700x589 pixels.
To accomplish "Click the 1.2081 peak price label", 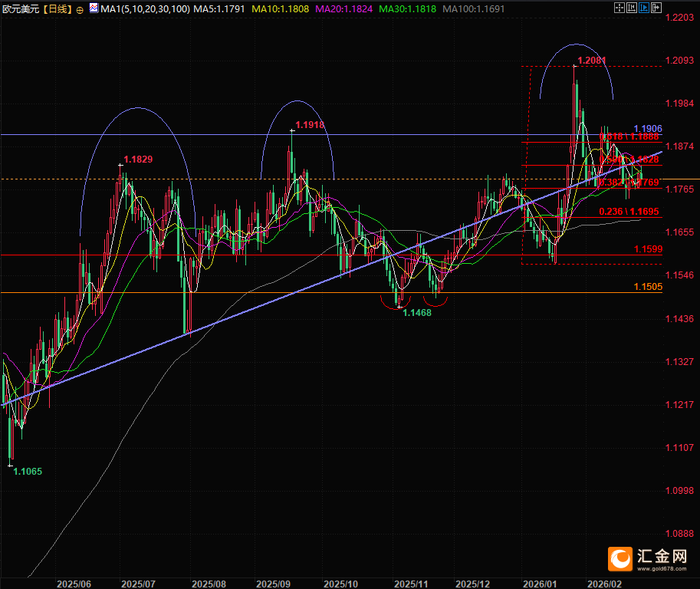I will click(x=591, y=60).
